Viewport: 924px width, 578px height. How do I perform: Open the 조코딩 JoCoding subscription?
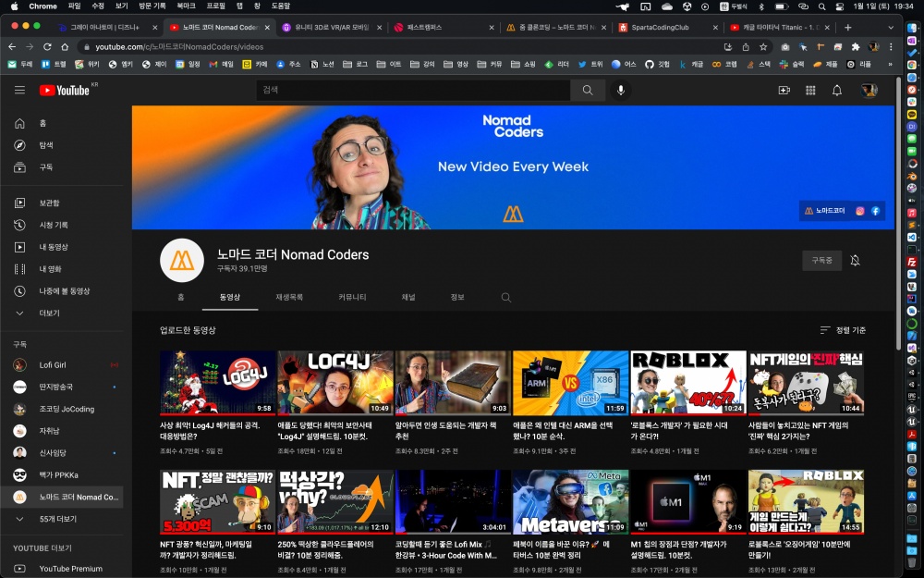[63, 409]
